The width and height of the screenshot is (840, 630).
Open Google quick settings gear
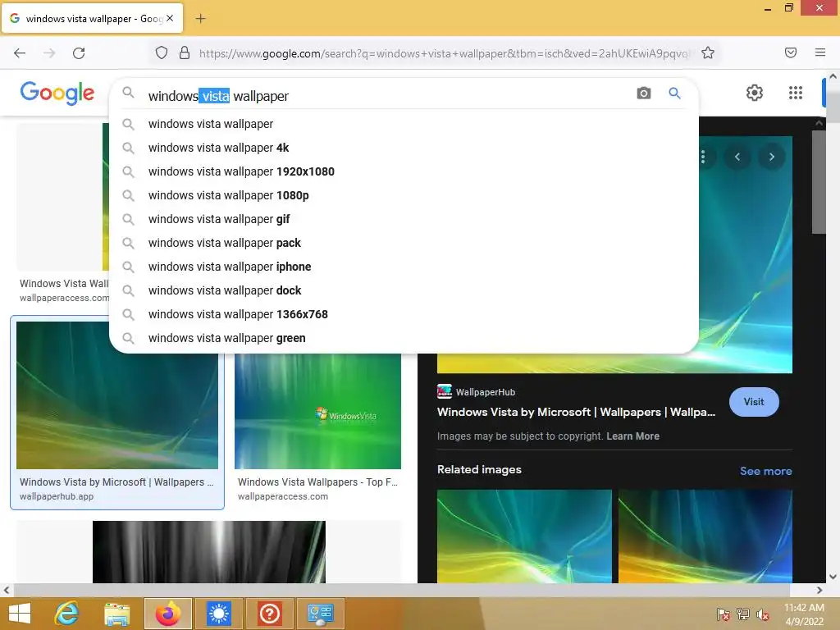755,93
